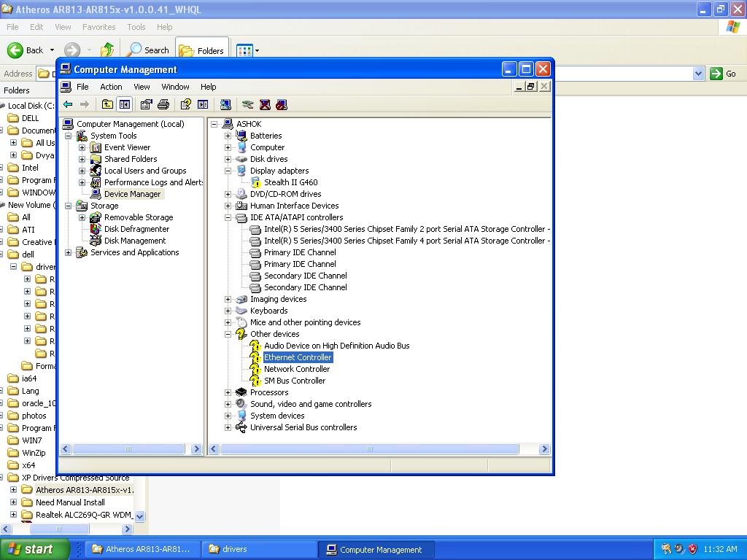Open the Action menu
Image resolution: width=747 pixels, height=560 pixels.
111,87
